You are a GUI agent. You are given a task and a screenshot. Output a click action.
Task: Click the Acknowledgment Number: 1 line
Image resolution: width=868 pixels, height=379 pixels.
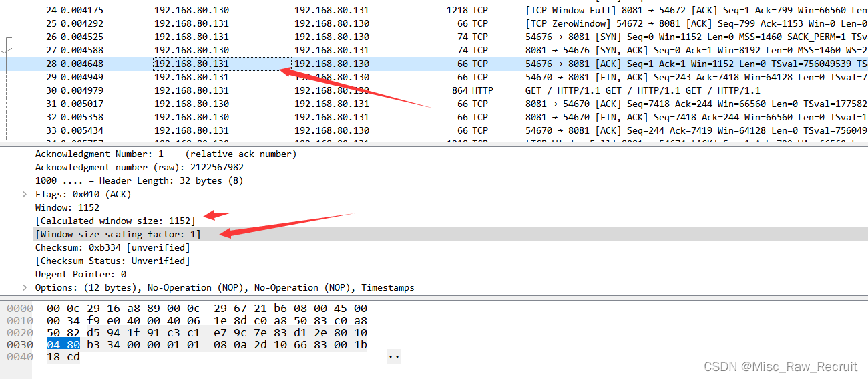[x=166, y=154]
